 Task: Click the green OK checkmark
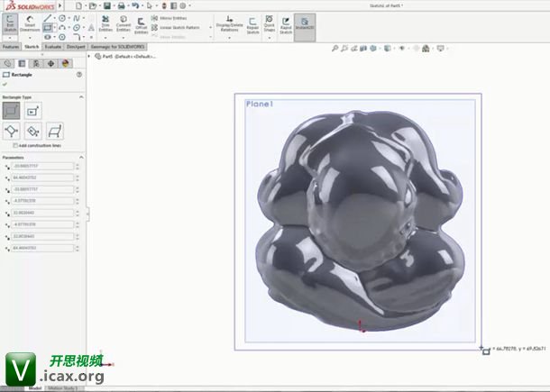(5, 85)
